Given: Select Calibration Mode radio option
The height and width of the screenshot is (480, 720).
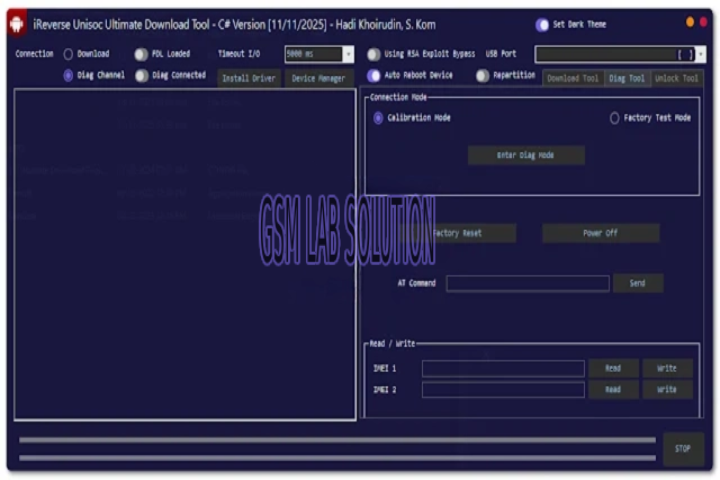Looking at the screenshot, I should pos(378,118).
